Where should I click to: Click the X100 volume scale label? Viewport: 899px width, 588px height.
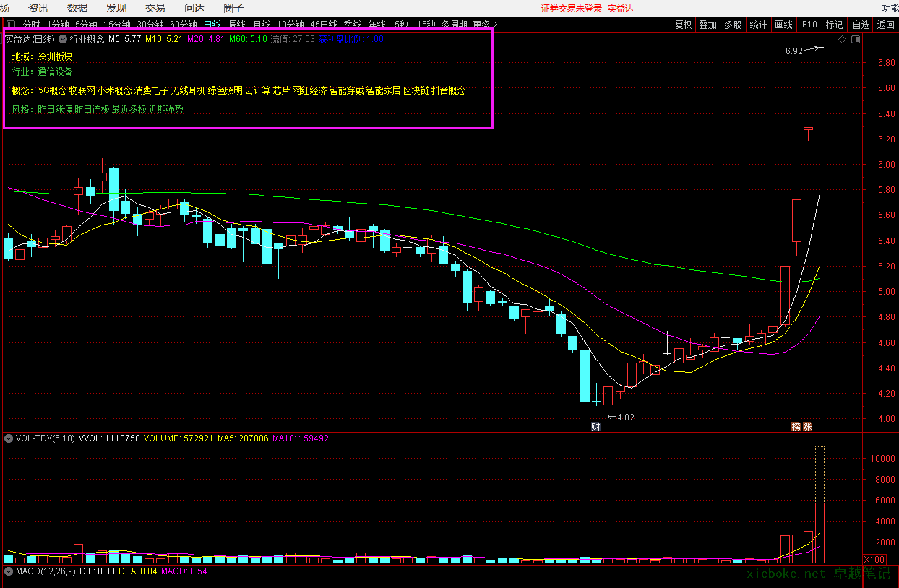(x=876, y=559)
